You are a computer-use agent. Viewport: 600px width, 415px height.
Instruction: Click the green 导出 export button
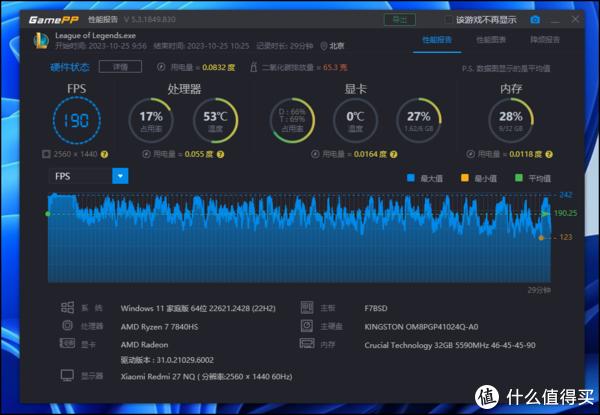(400, 20)
